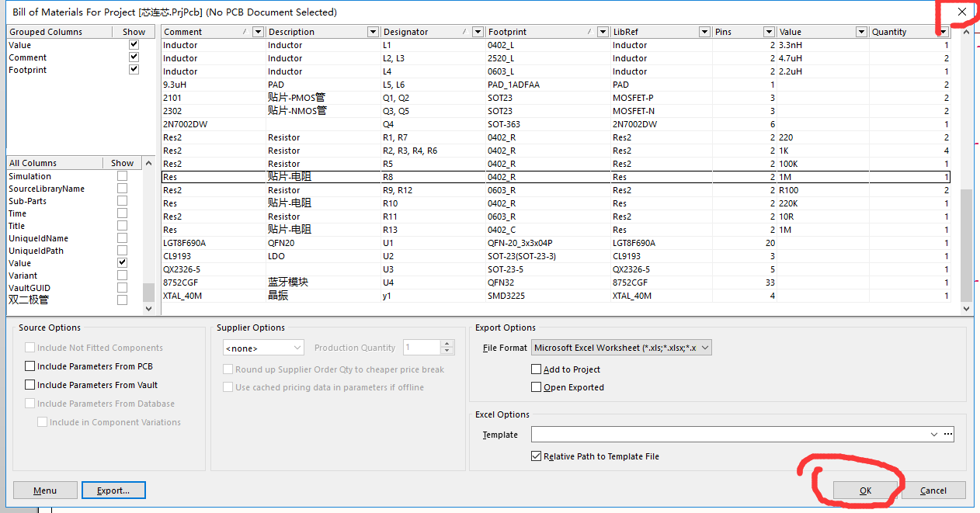Image resolution: width=980 pixels, height=513 pixels.
Task: Check Include Parameters From Vault
Action: 30,385
